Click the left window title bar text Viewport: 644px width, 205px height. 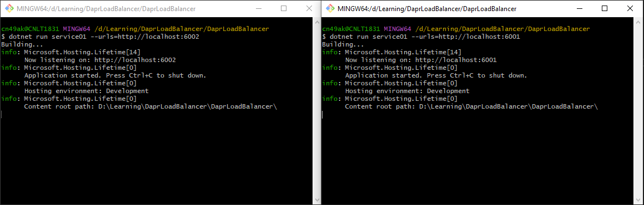tap(107, 9)
